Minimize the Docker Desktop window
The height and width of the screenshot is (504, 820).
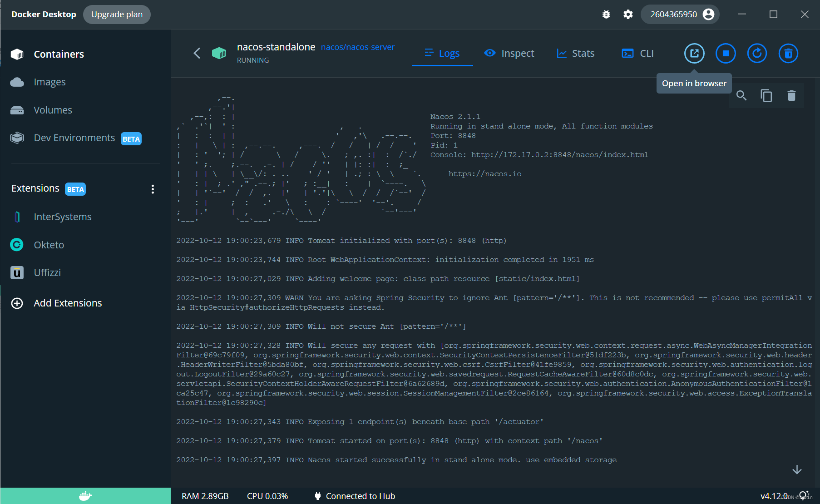[x=742, y=15]
